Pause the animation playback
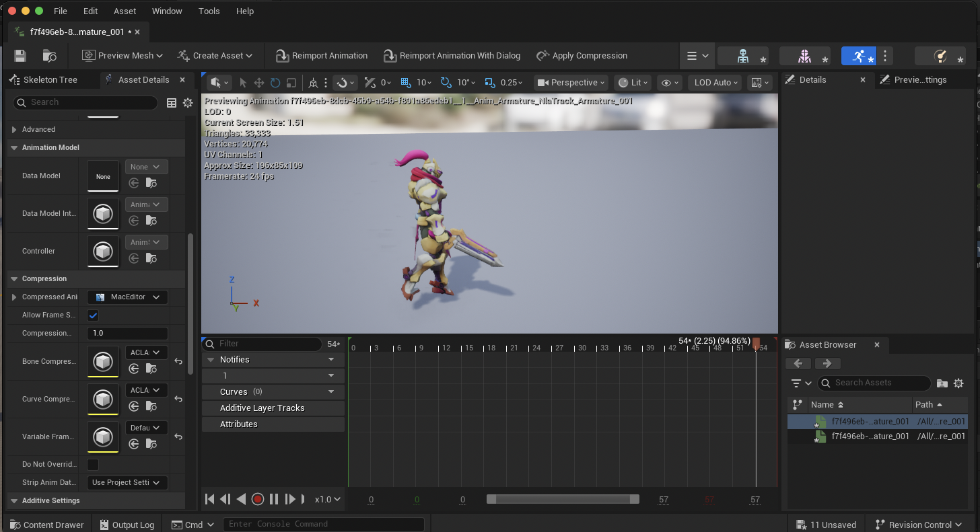980x532 pixels. click(x=274, y=499)
